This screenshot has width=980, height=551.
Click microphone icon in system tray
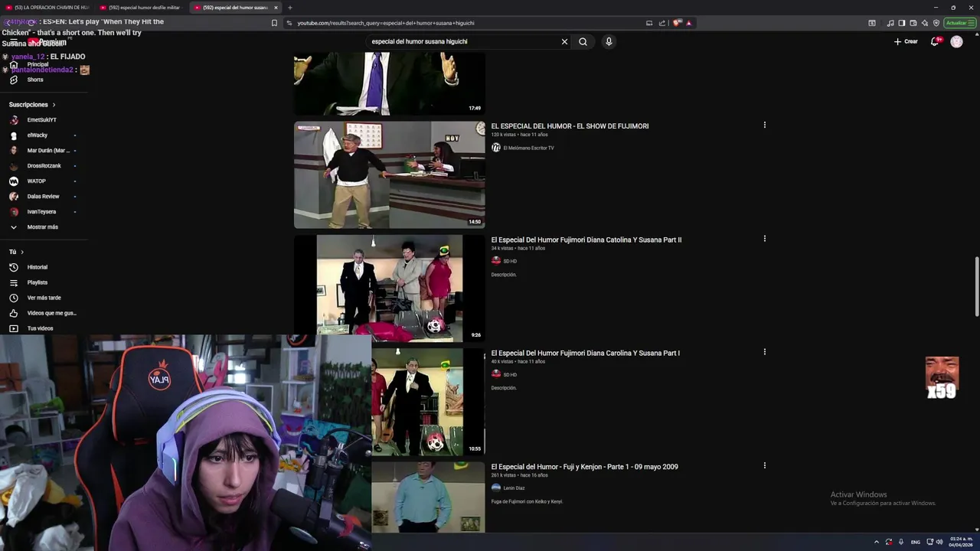coord(900,542)
